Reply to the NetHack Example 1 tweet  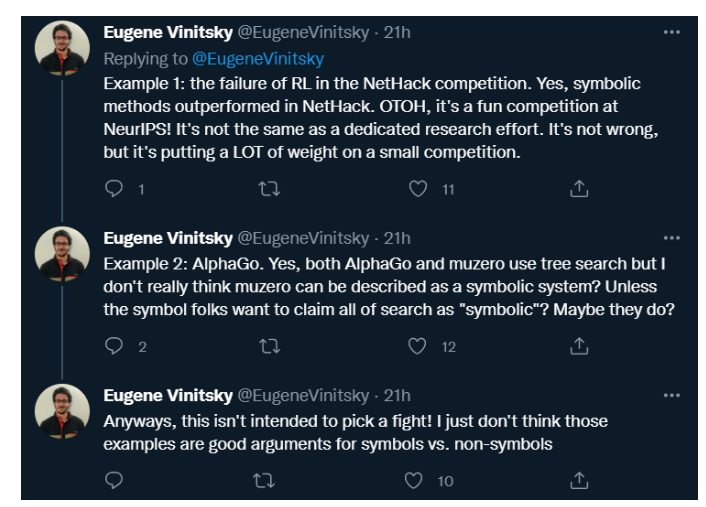tap(114, 189)
